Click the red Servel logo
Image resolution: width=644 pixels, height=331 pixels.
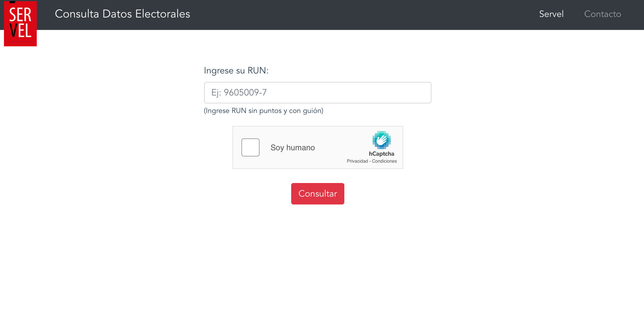[20, 23]
